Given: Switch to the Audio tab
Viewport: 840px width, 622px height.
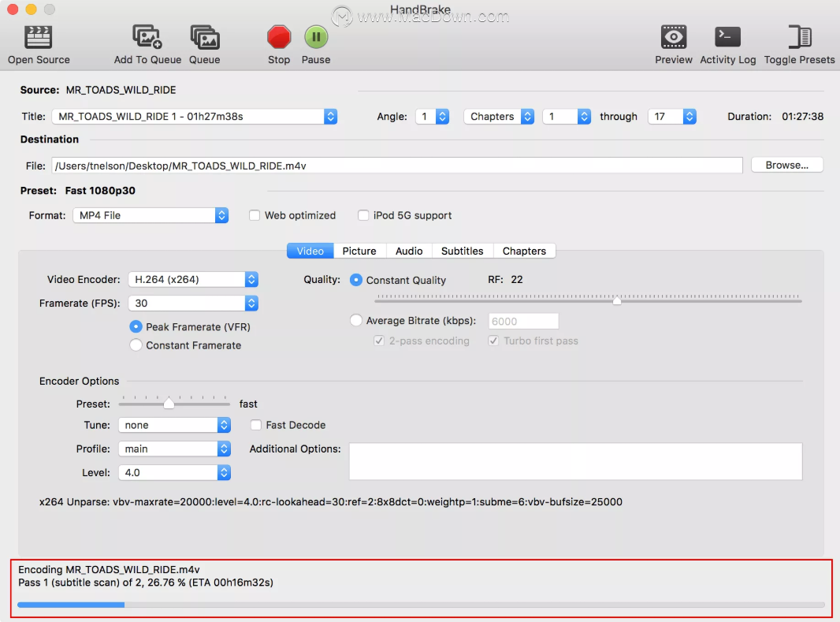Looking at the screenshot, I should point(409,251).
